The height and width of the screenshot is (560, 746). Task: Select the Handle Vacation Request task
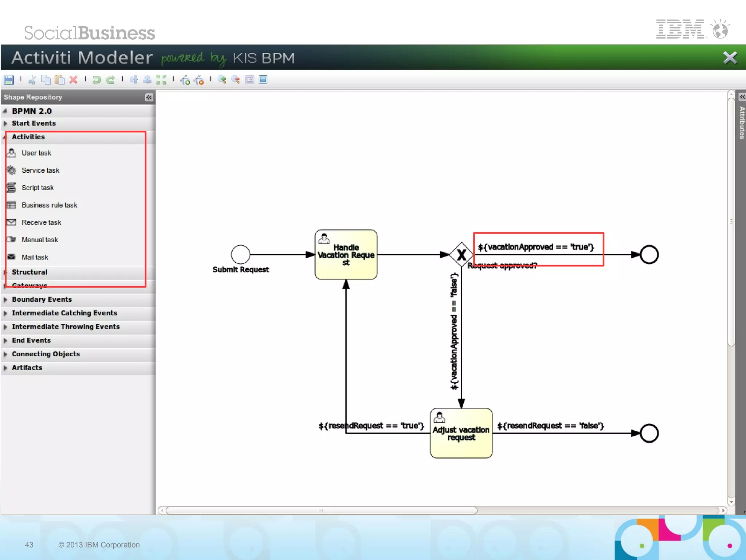pos(346,255)
